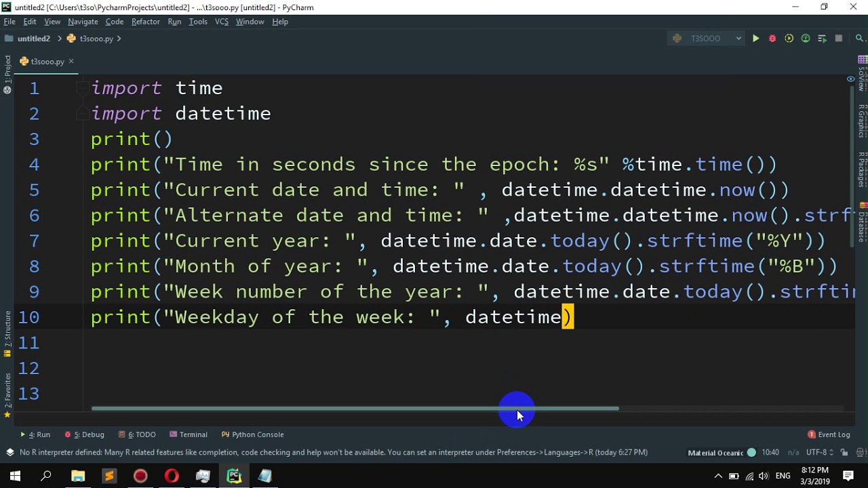The height and width of the screenshot is (488, 868).
Task: Click the tool window quick-access icon bottom-left
Action: [9, 453]
